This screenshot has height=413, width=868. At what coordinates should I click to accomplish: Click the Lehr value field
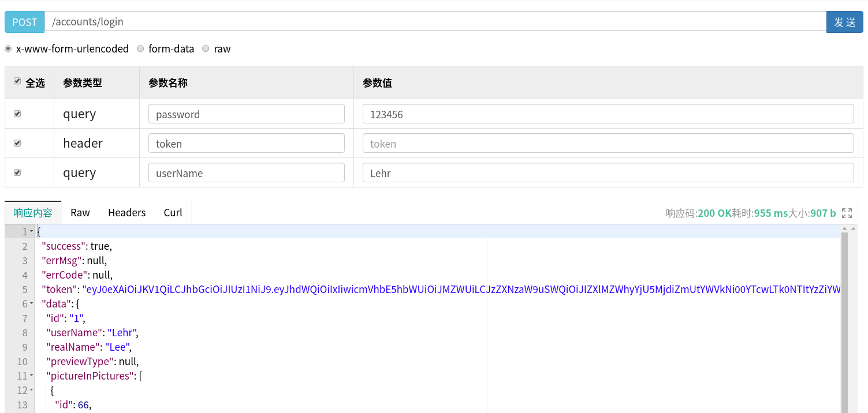coord(608,172)
